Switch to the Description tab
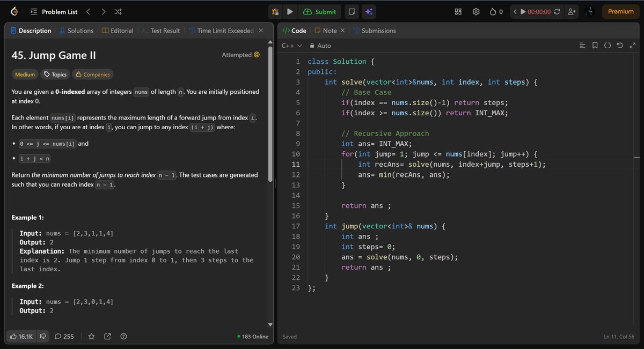Viewport: 644px width, 349px height. 31,31
